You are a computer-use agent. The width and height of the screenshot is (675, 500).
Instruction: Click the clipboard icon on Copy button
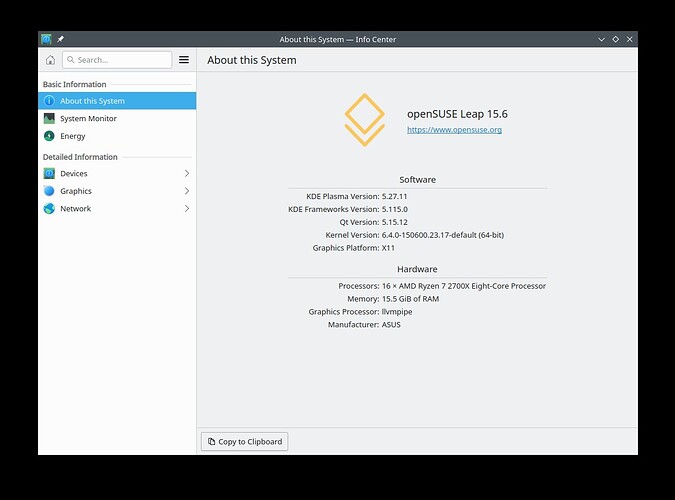tap(211, 441)
